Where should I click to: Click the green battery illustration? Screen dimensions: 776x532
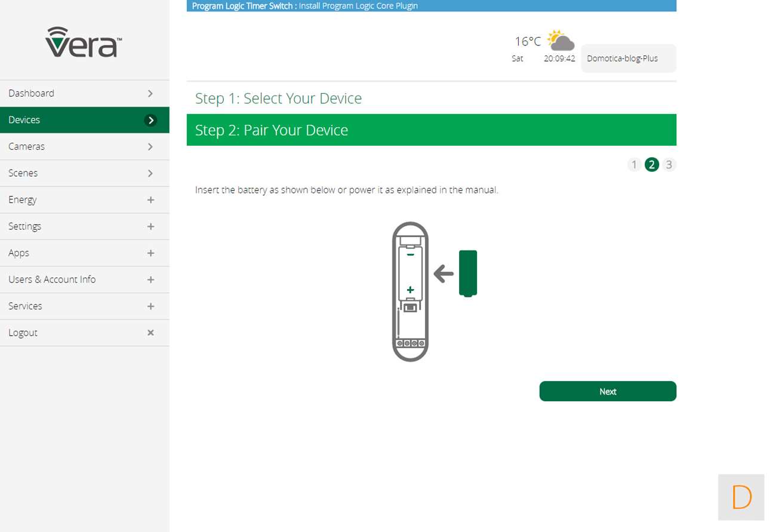pyautogui.click(x=467, y=273)
